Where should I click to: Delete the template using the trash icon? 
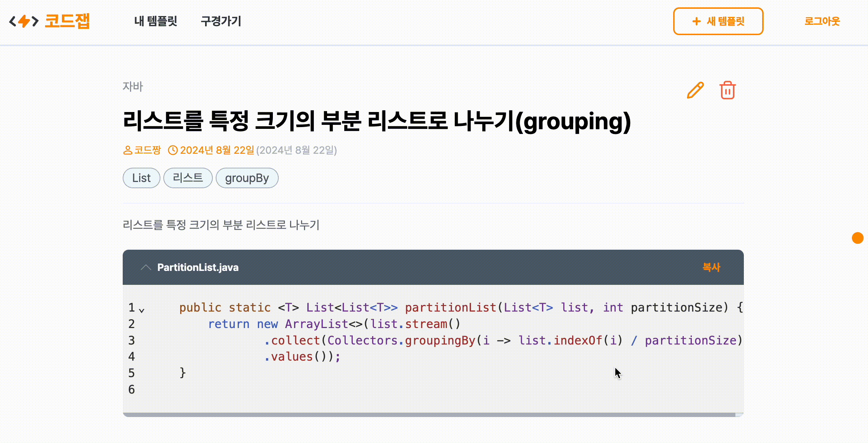pyautogui.click(x=727, y=90)
